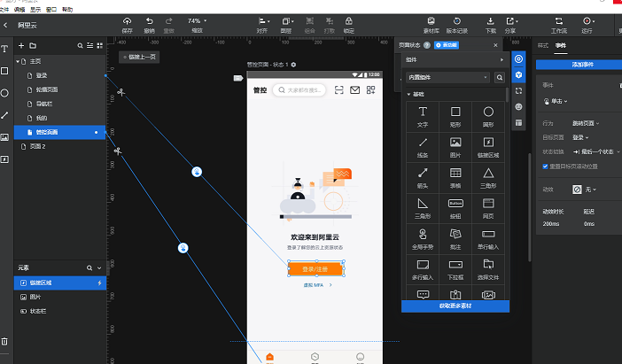Viewport: 622px width, 364px height.
Task: Open the 帮助 menu
Action: click(67, 10)
